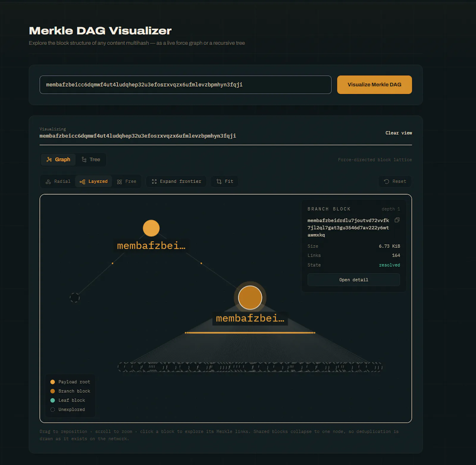Select the payload root node circle
The width and height of the screenshot is (476, 465).
coord(151,228)
